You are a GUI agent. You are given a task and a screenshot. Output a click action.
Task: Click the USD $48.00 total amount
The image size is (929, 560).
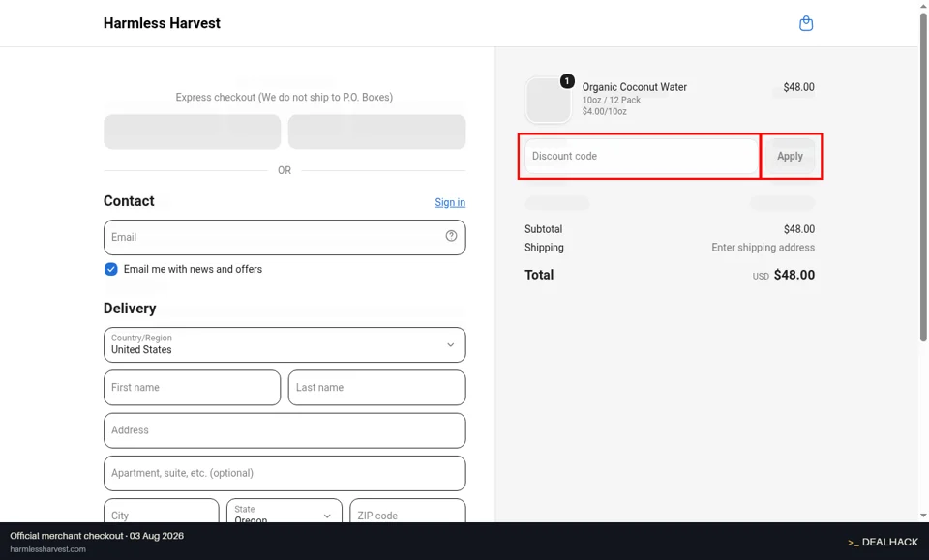784,276
